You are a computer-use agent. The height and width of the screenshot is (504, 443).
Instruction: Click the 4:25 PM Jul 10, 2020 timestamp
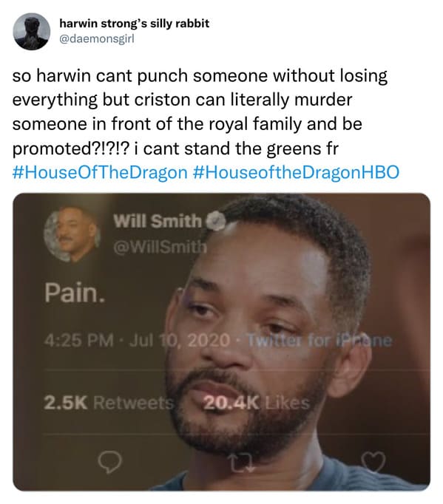[138, 341]
